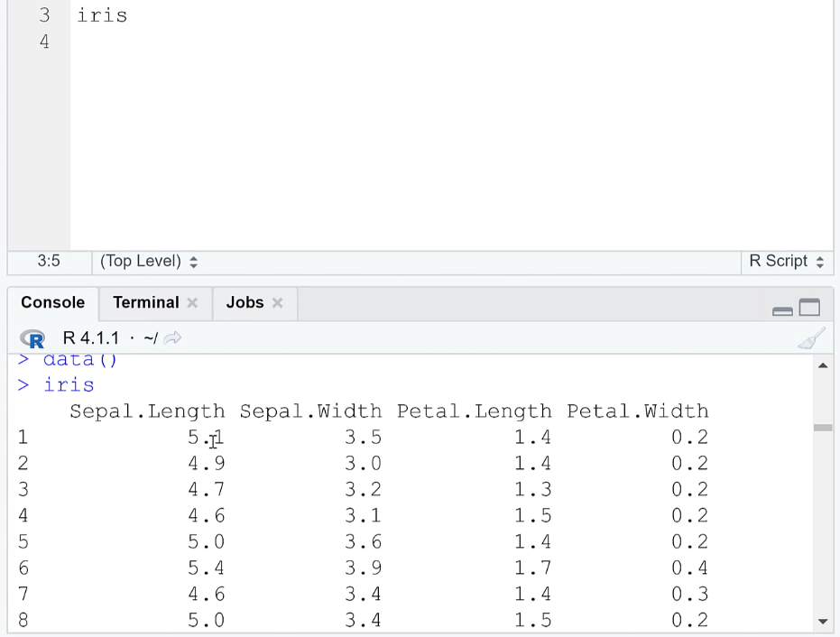
Task: Open the working directory via the arrow icon
Action: click(172, 338)
